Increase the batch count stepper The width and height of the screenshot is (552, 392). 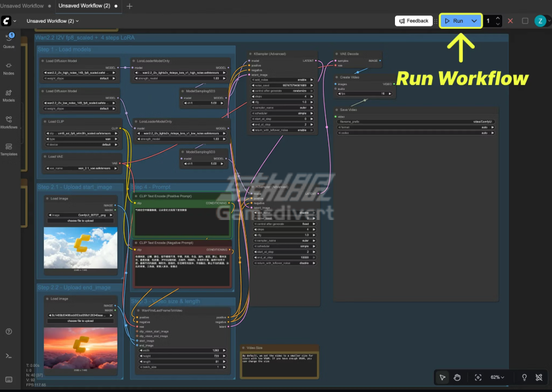tap(498, 19)
